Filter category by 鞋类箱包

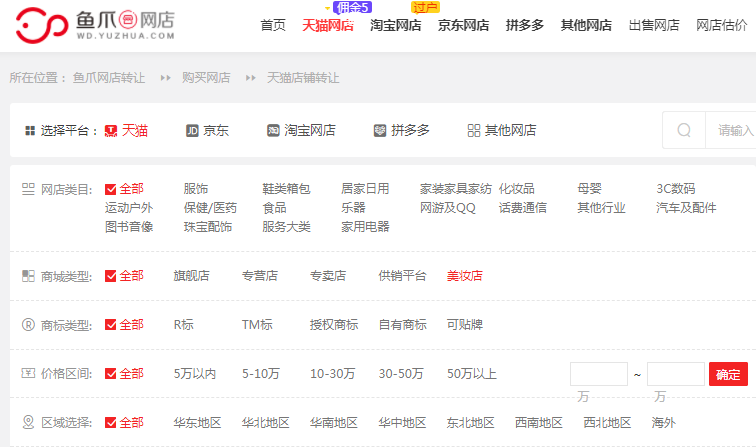tap(286, 189)
